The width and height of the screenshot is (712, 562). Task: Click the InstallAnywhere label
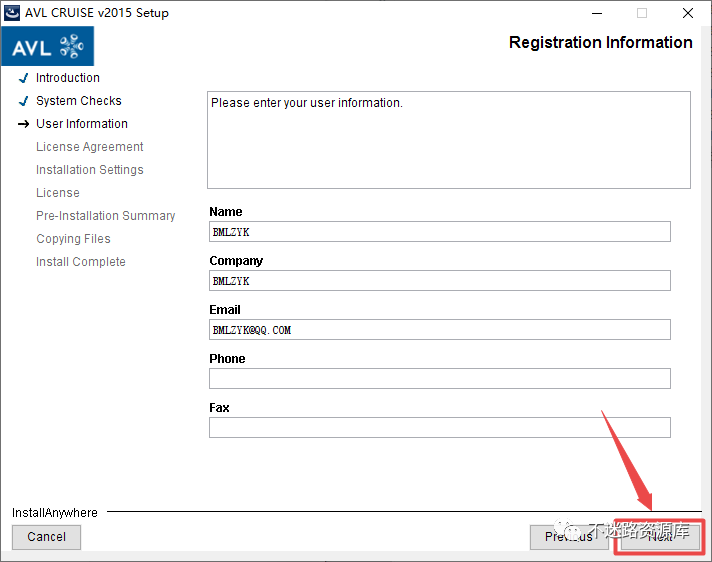(x=54, y=513)
